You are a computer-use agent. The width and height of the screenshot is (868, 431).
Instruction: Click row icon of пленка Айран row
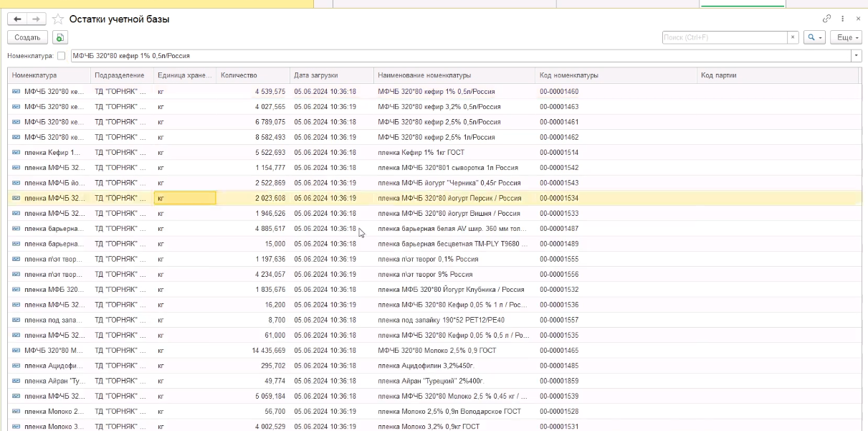pos(16,381)
